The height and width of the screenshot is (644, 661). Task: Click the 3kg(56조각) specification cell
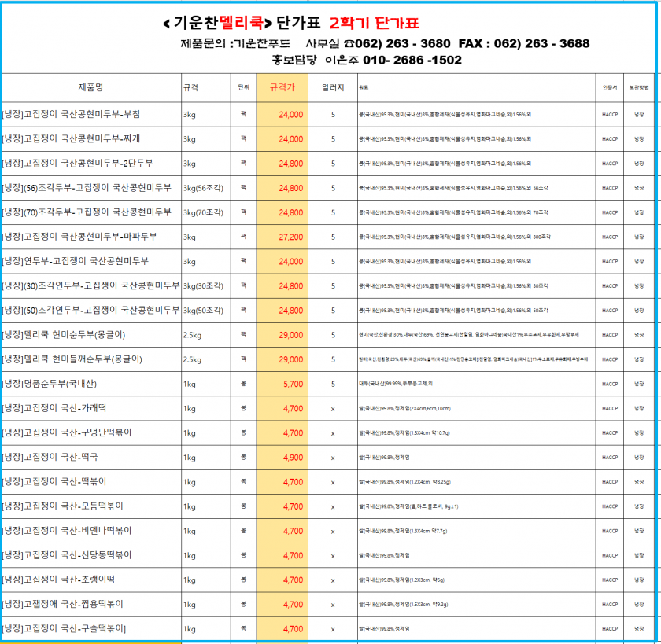click(205, 188)
